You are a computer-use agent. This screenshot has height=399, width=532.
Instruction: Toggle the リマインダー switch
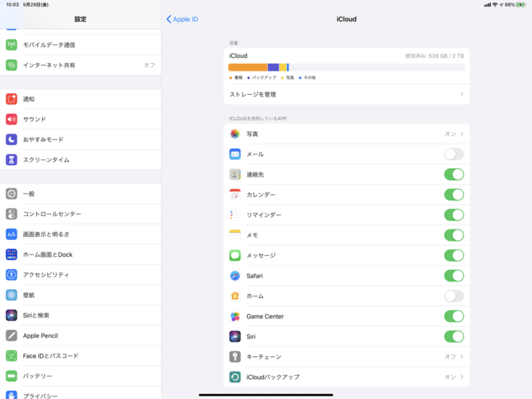coord(454,215)
